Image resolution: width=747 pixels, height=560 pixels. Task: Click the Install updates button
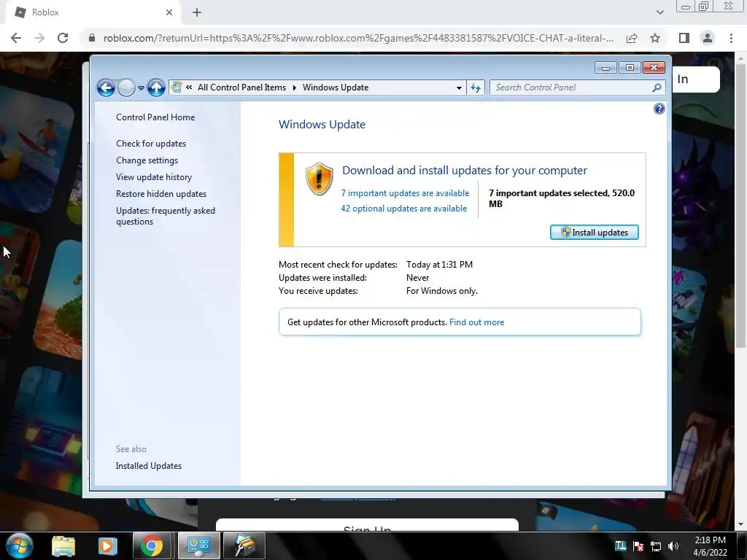(x=594, y=233)
